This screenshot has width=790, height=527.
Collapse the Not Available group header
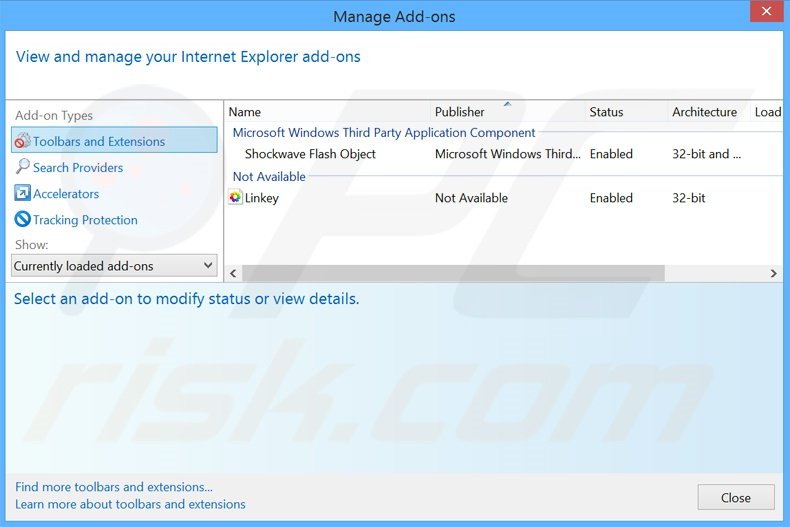coord(269,176)
